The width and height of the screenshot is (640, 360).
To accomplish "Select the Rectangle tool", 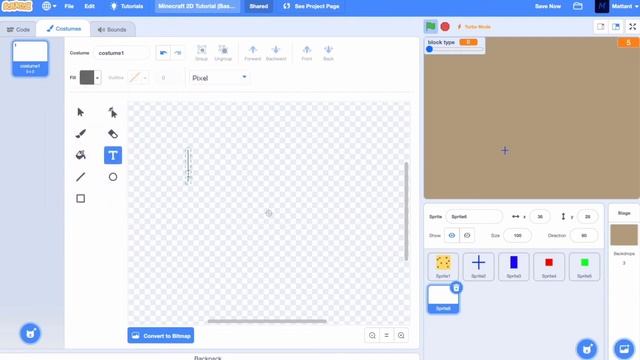I will pos(80,198).
